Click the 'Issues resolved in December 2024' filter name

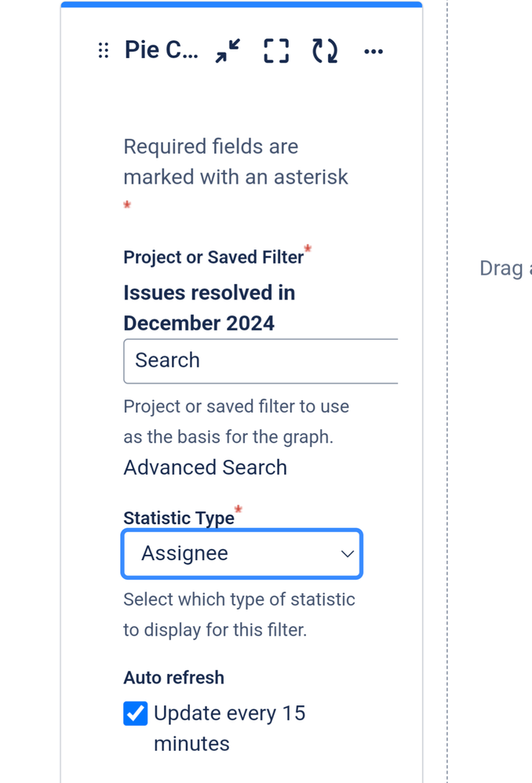coord(210,308)
